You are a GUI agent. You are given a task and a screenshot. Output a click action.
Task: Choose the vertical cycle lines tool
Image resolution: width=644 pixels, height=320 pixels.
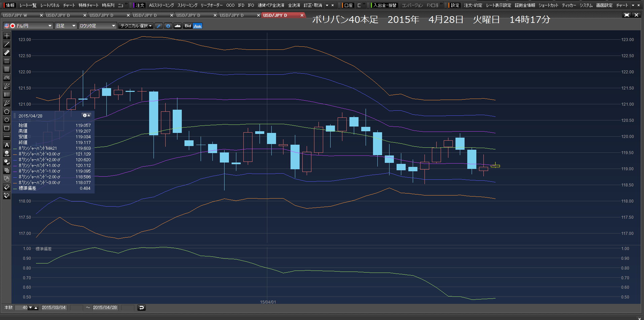[6, 95]
